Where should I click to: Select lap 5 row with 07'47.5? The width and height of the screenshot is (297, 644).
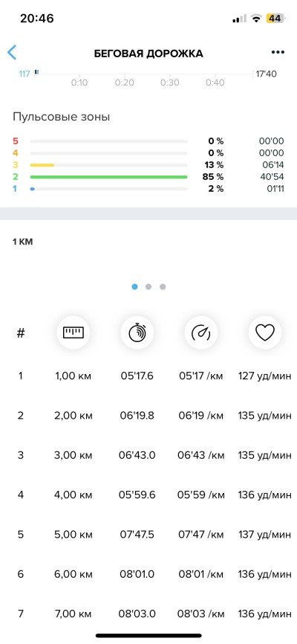(148, 535)
